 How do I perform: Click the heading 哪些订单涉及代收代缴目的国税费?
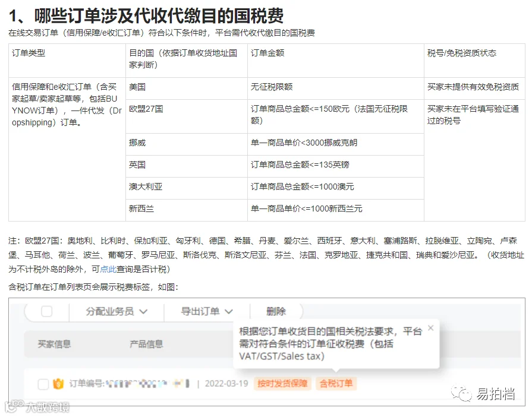point(159,15)
